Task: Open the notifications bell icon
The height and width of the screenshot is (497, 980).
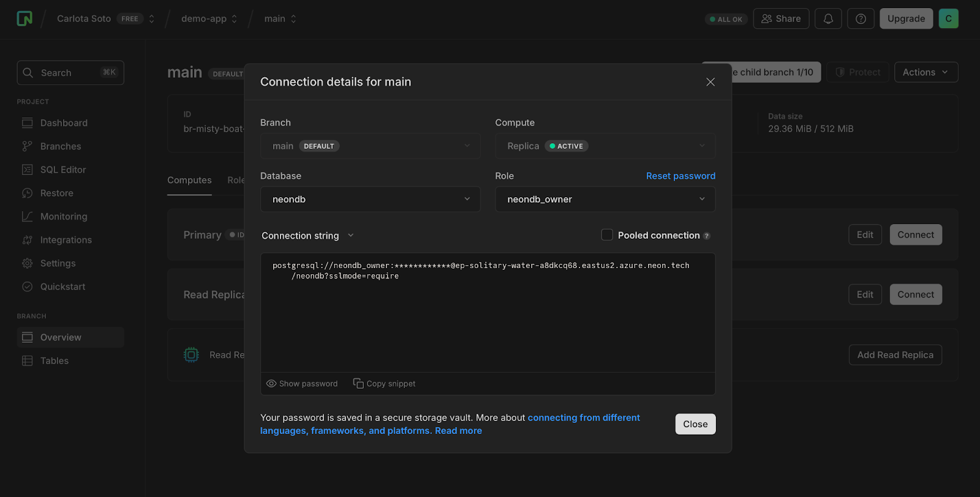Action: tap(828, 19)
